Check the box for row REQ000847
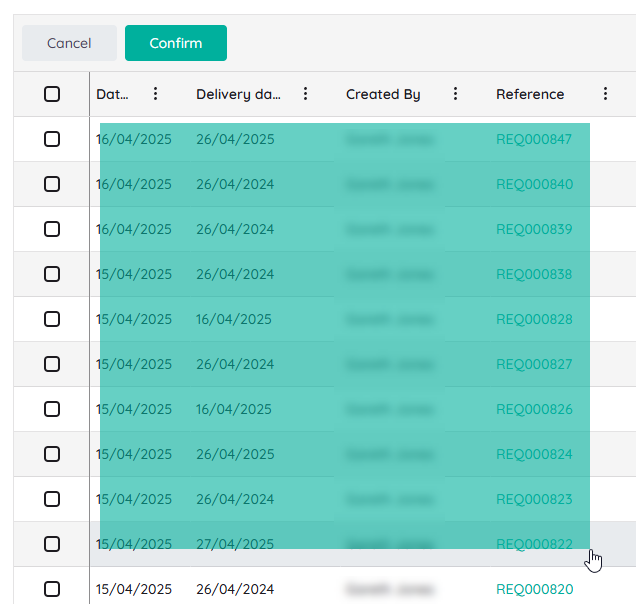 [x=52, y=139]
